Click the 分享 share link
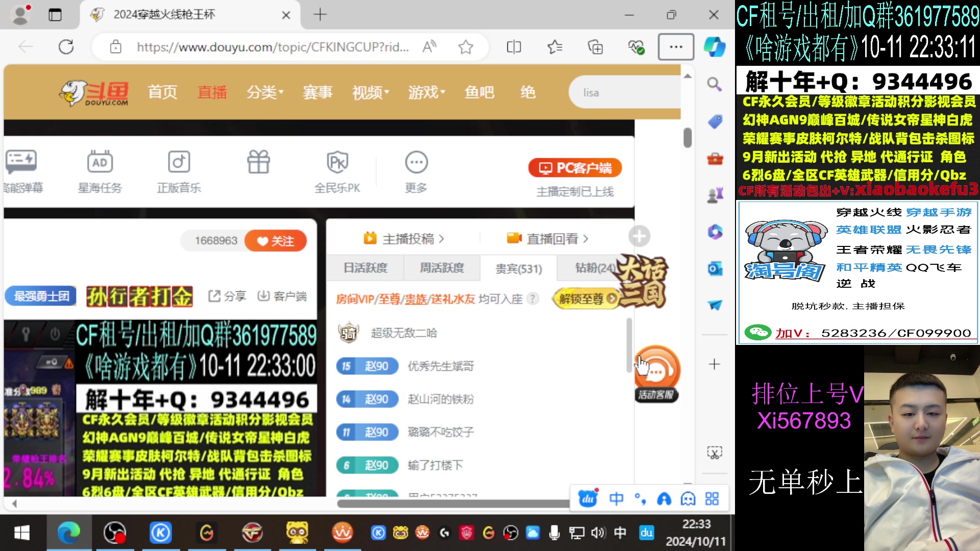Screen dimensions: 980x551 coord(227,296)
